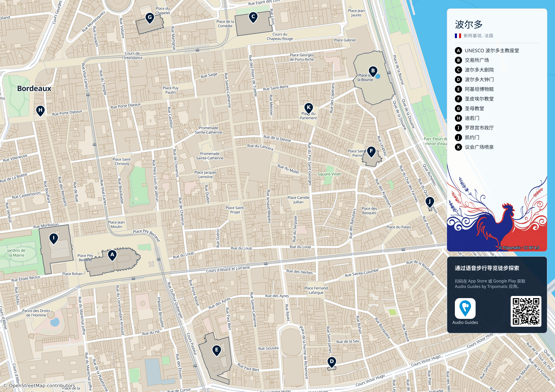Click legend badge G beside 圣母教堂

click(458, 109)
